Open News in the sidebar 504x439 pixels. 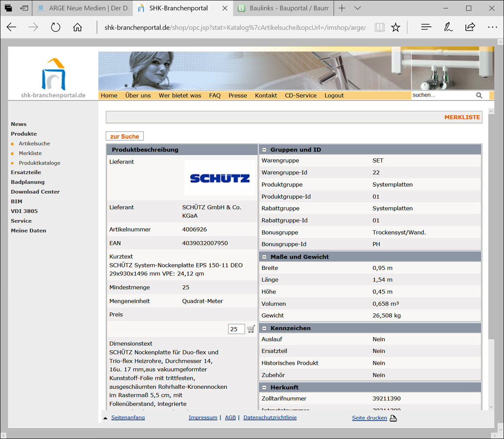(x=18, y=124)
